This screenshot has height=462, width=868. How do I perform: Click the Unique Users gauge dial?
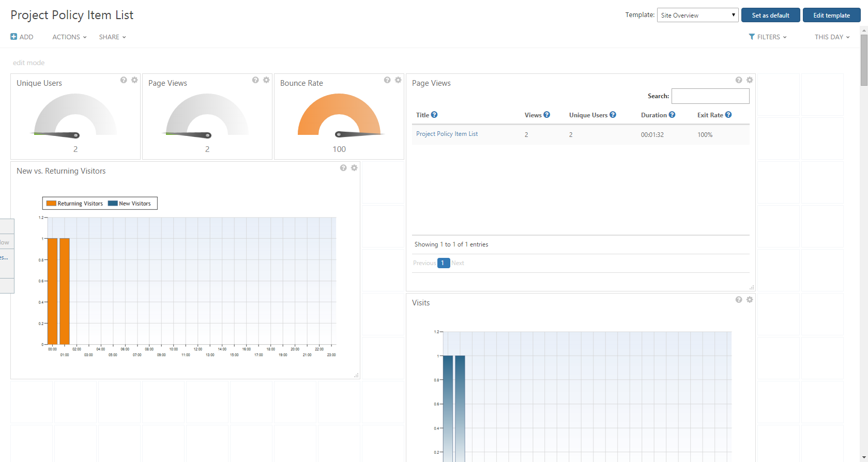pos(75,115)
